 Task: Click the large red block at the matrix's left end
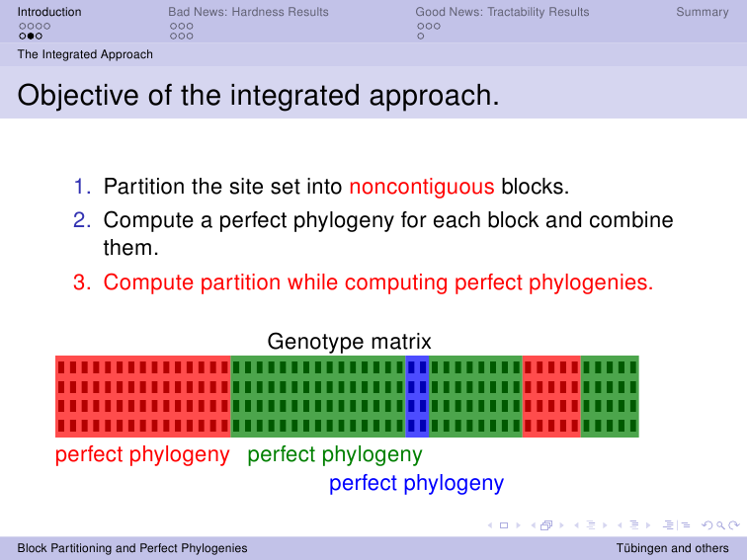pyautogui.click(x=143, y=396)
